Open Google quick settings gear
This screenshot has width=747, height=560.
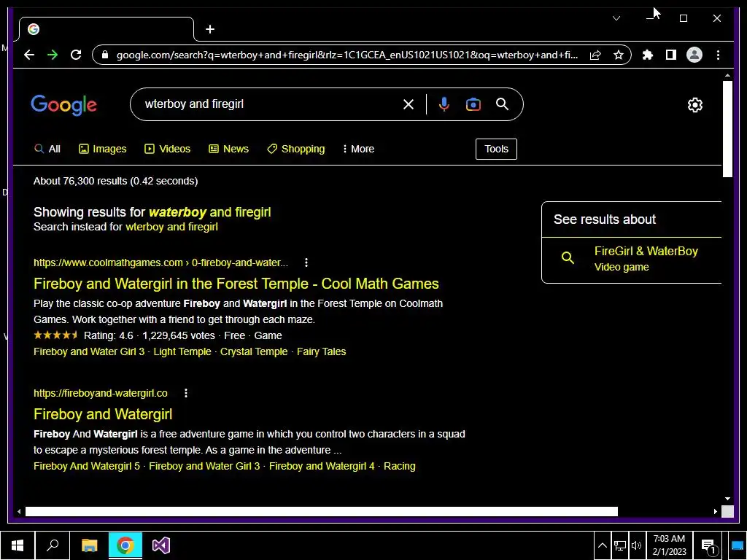(695, 105)
